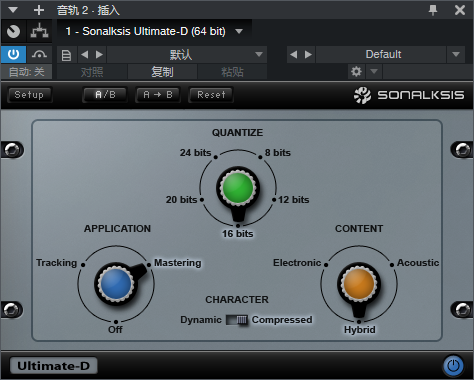Set Application to Off

click(x=115, y=330)
